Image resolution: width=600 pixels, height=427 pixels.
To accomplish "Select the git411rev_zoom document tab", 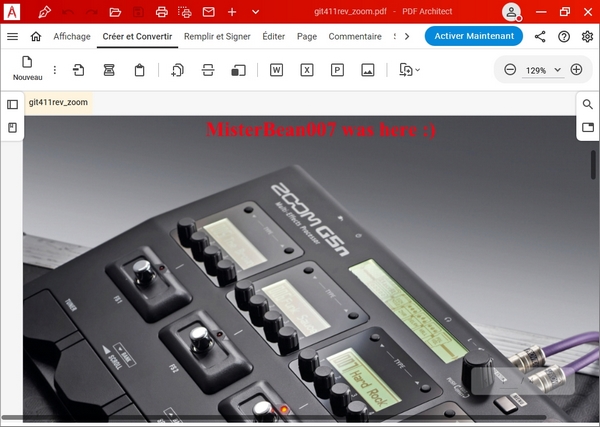I will (x=58, y=103).
